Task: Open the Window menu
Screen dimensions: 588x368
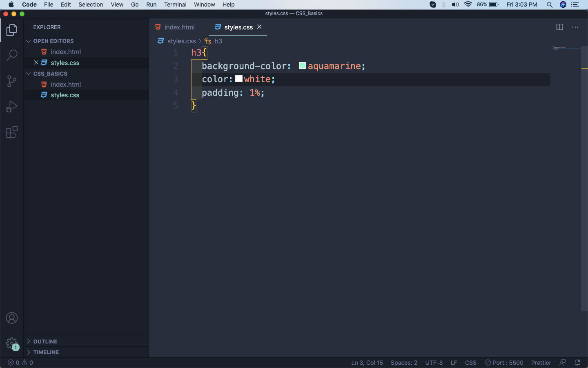Action: pos(204,4)
